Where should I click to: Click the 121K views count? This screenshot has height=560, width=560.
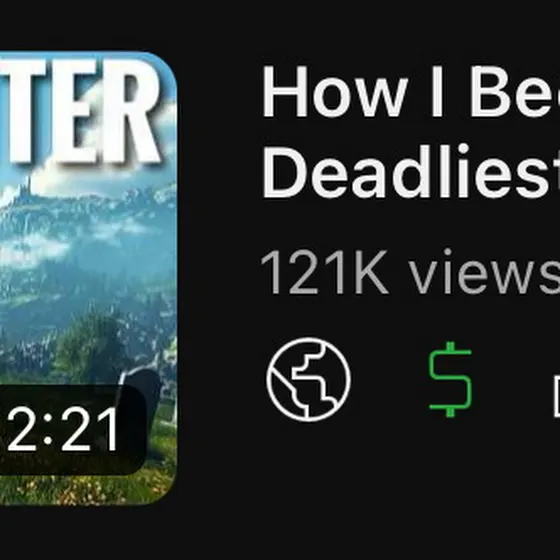click(410, 272)
